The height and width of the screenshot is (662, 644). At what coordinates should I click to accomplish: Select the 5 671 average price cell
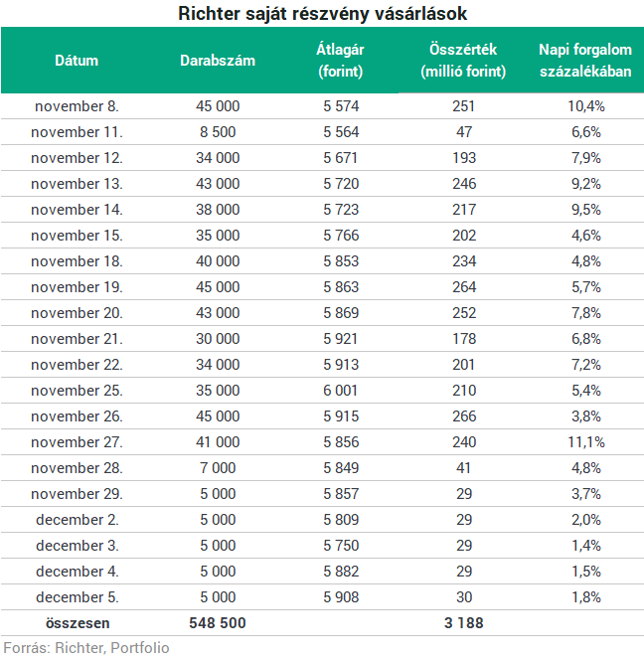click(x=340, y=158)
